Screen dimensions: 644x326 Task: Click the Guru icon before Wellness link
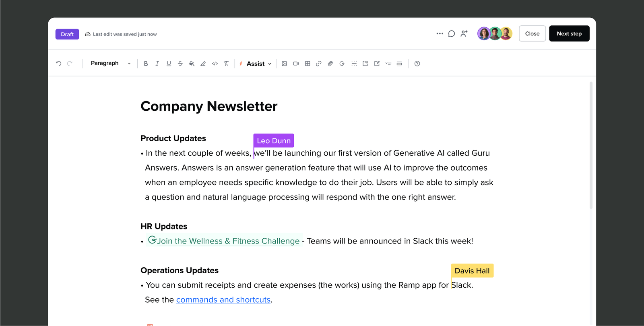pos(152,240)
